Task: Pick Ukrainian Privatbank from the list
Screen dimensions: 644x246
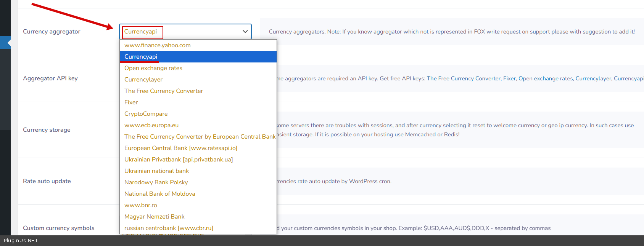Action: coord(179,160)
